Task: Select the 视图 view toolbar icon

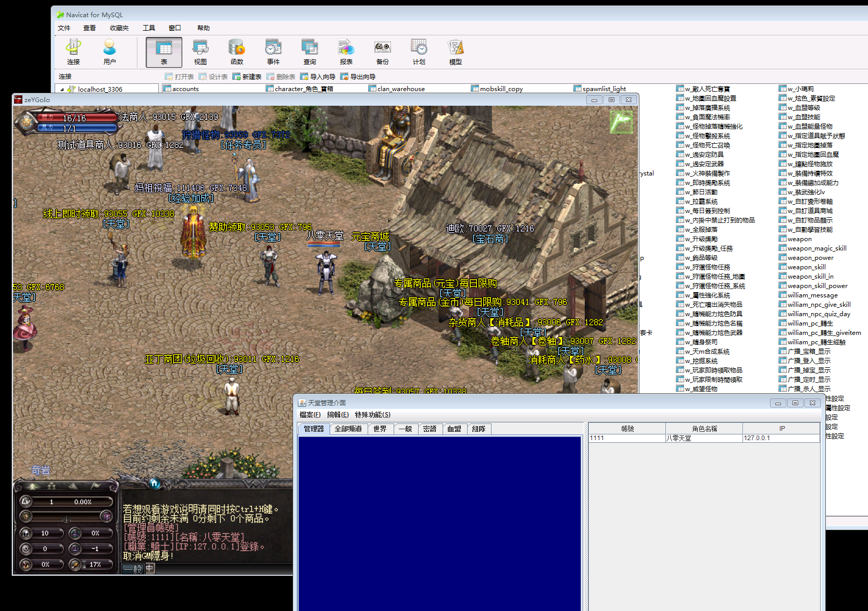Action: [200, 52]
